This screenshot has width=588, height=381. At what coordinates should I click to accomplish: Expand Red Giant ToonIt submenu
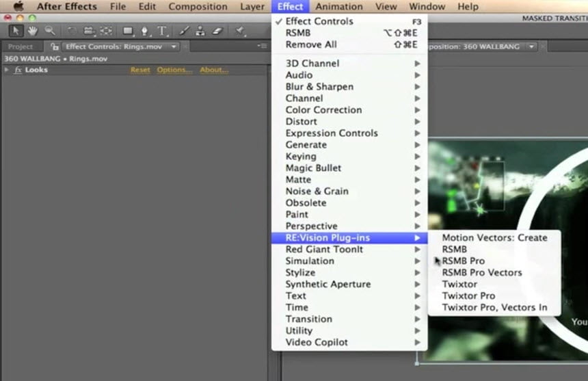click(349, 250)
